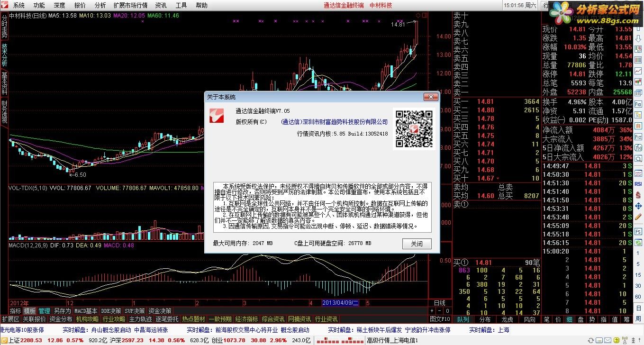Click the magnifier search icon in right toolbar
Image resolution: width=644 pixels, height=345 pixels.
tap(638, 158)
